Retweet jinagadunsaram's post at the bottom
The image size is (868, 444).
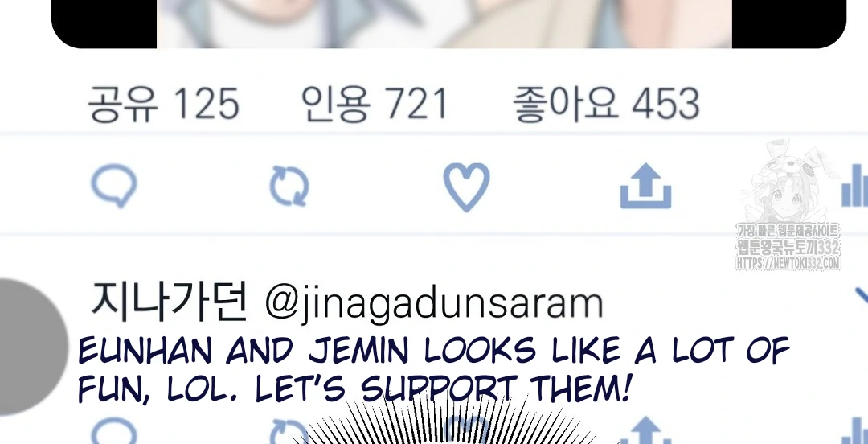[289, 433]
